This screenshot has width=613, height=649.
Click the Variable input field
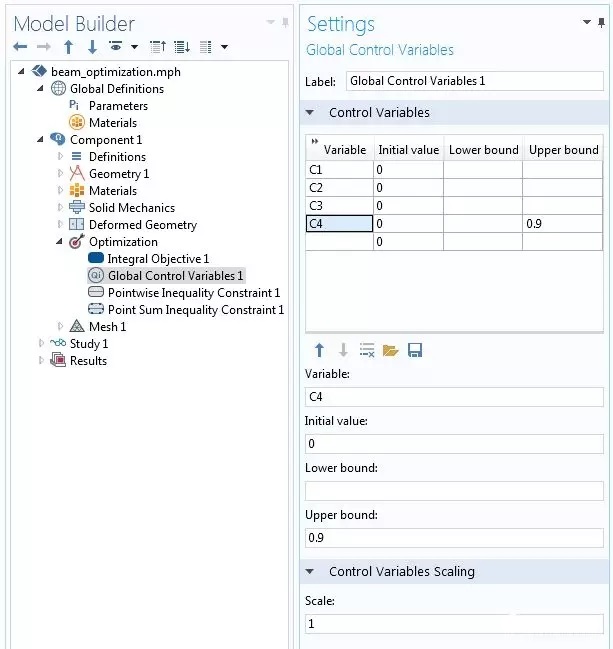click(454, 397)
